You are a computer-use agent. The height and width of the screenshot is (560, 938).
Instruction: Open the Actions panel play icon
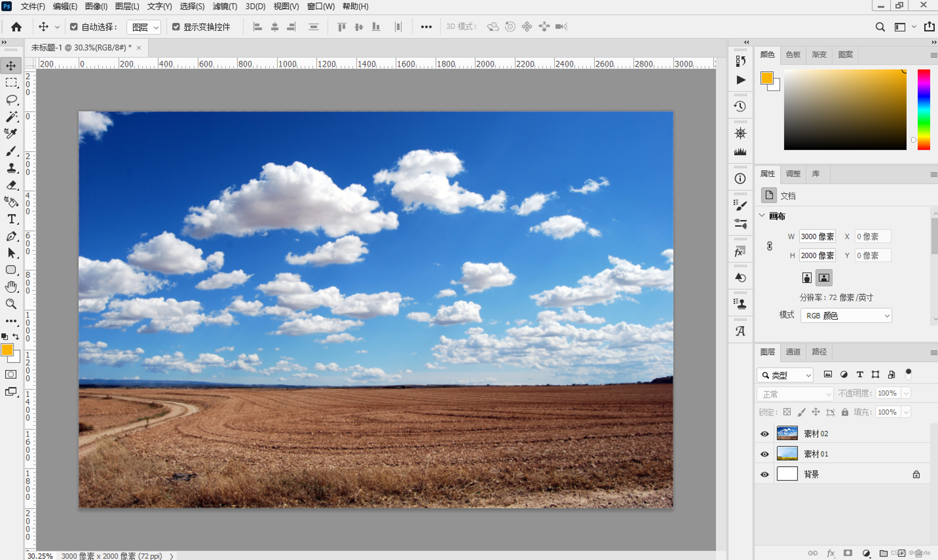click(x=740, y=80)
